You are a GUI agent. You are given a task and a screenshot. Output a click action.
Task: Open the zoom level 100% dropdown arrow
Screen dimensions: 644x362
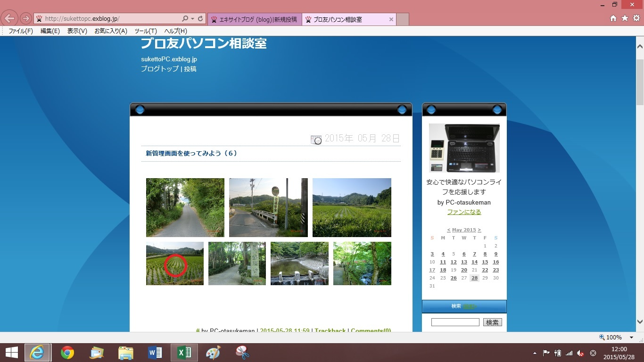[632, 337]
